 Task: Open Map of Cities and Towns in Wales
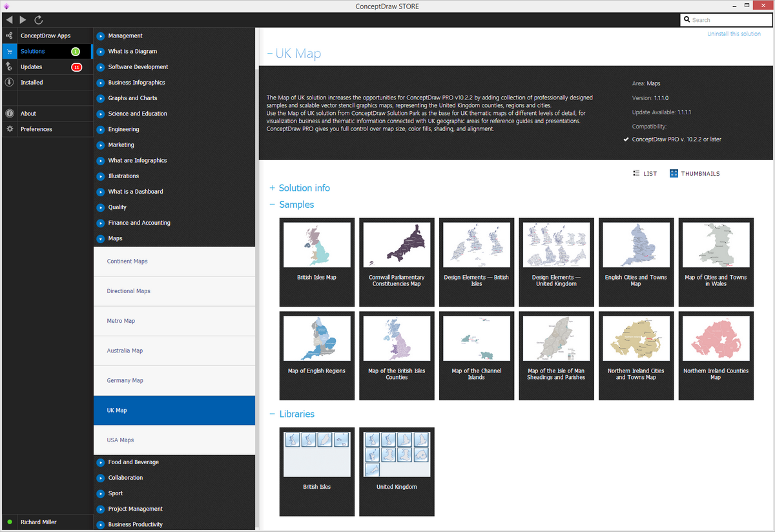click(716, 261)
